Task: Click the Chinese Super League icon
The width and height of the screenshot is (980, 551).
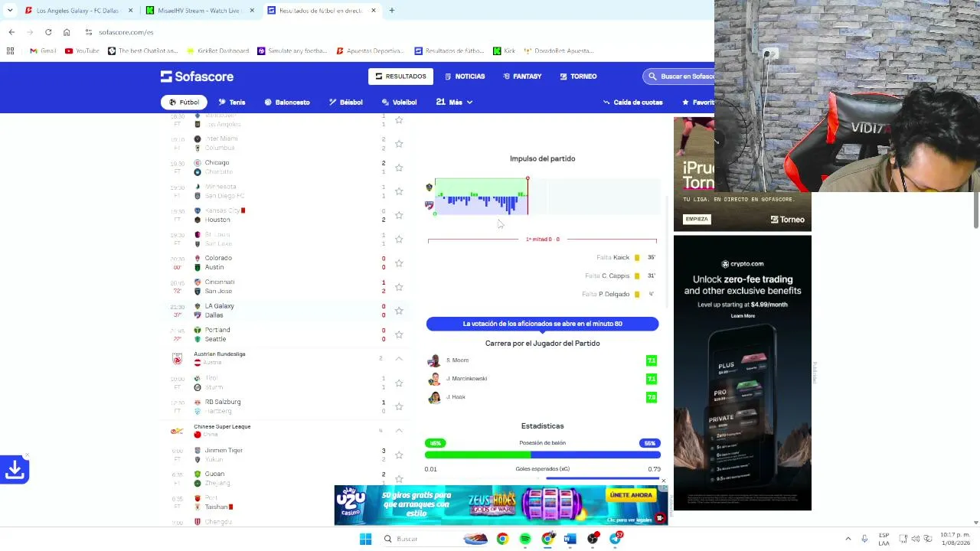Action: (177, 431)
